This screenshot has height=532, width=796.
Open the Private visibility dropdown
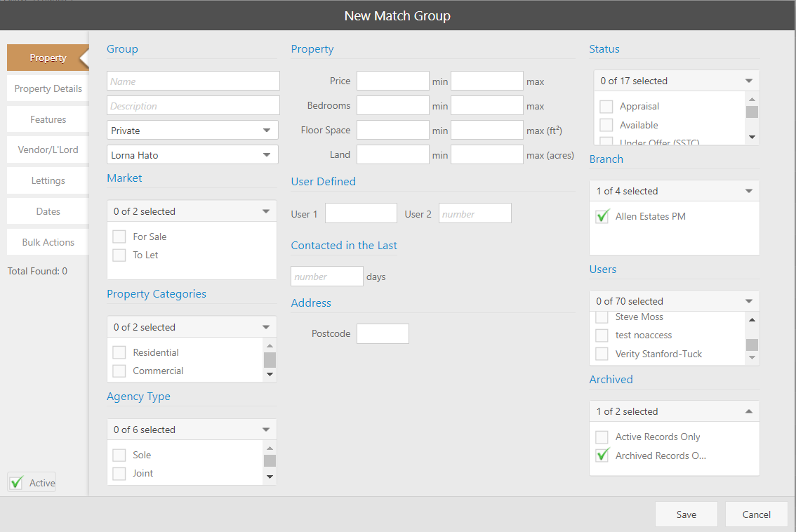(x=192, y=131)
